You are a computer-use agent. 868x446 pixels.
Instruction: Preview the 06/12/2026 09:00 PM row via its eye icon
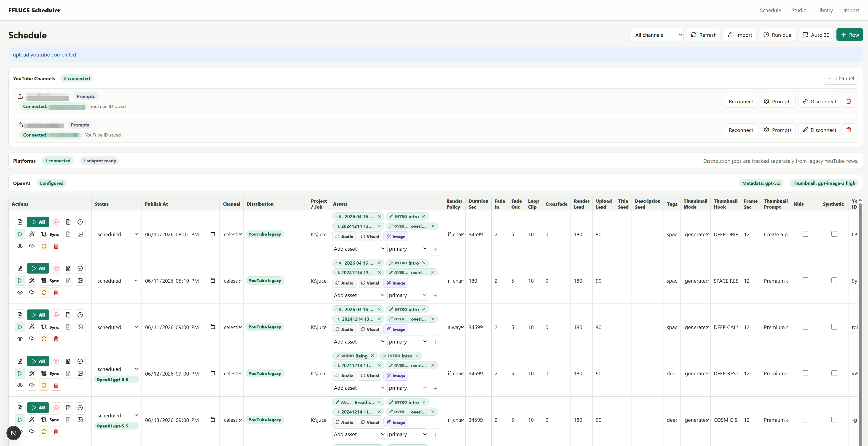tap(20, 385)
